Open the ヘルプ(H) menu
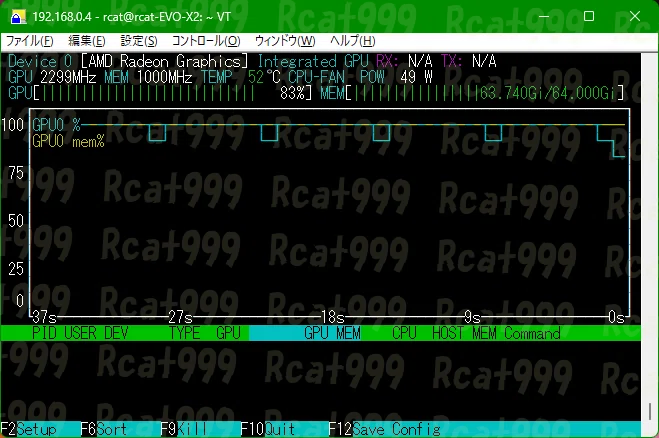659x438 pixels. tap(352, 41)
